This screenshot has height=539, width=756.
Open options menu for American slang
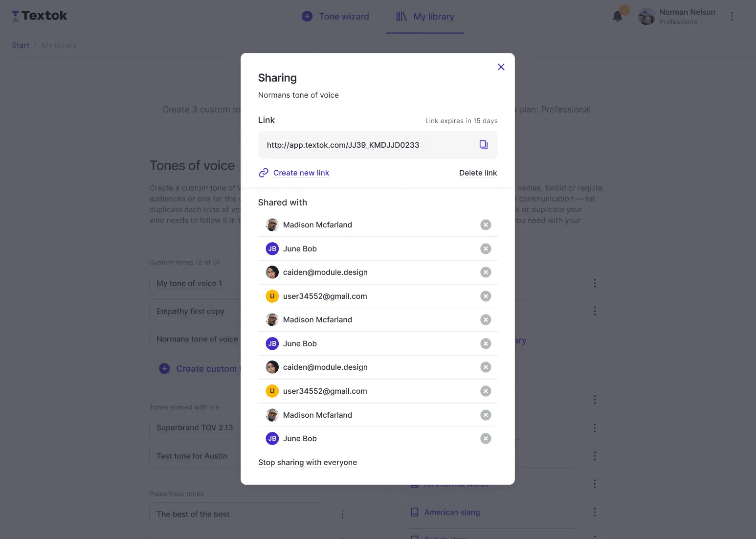[595, 512]
